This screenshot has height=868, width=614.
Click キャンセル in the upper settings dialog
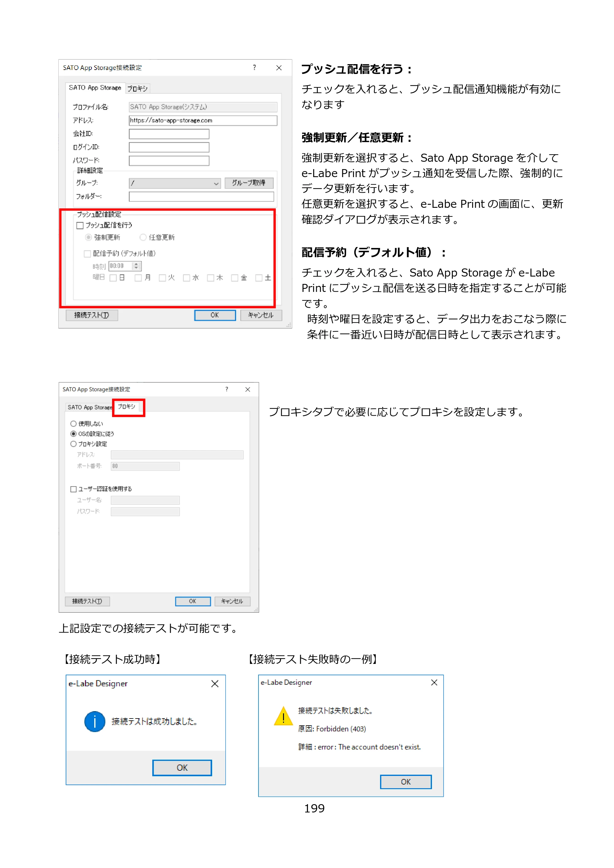261,315
